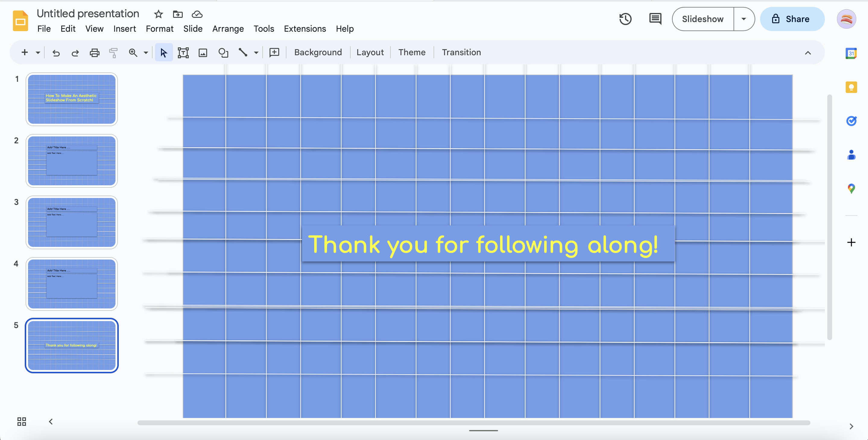Star the presentation
Viewport: 868px width, 440px height.
(158, 14)
